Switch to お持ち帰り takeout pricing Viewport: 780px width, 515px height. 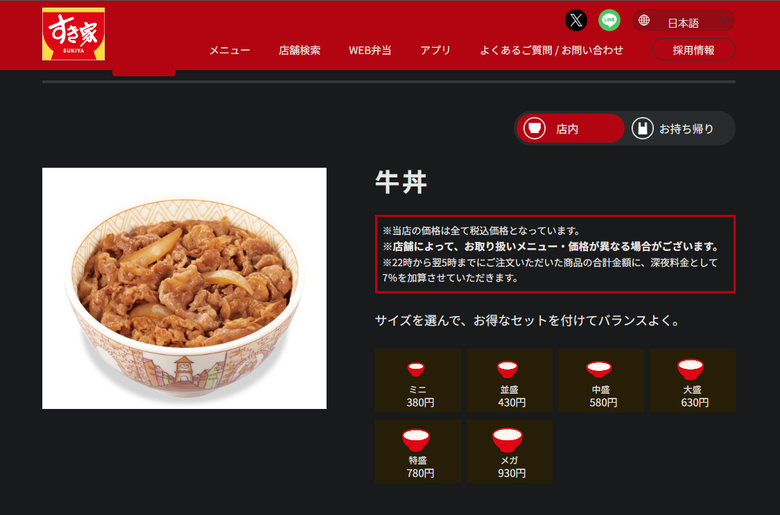679,128
